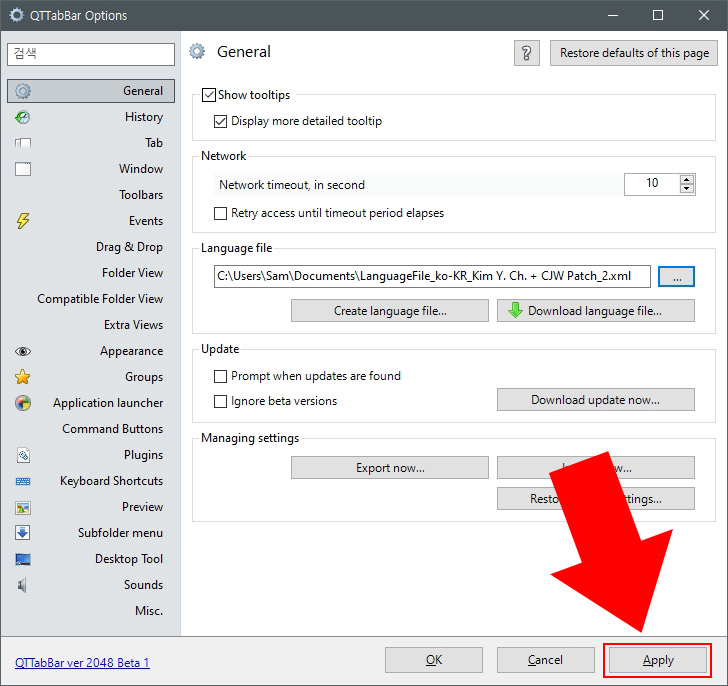Click the network timeout value field

click(652, 184)
